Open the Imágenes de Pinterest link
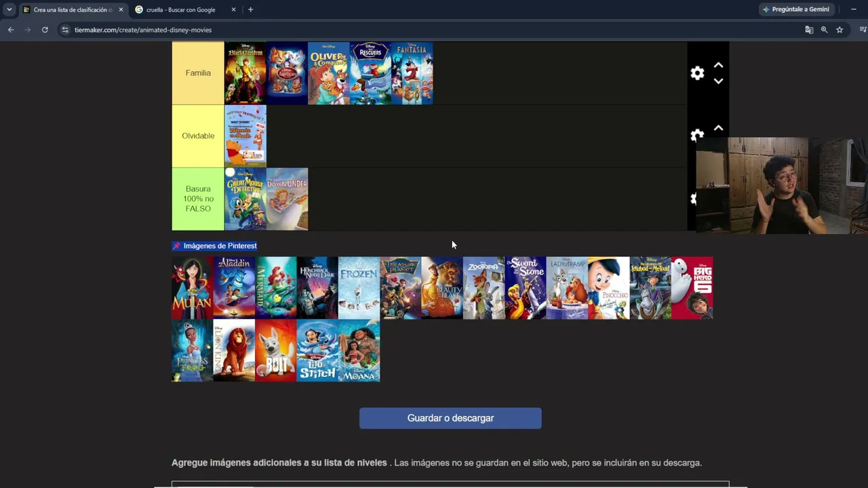This screenshot has width=868, height=488. tap(214, 245)
